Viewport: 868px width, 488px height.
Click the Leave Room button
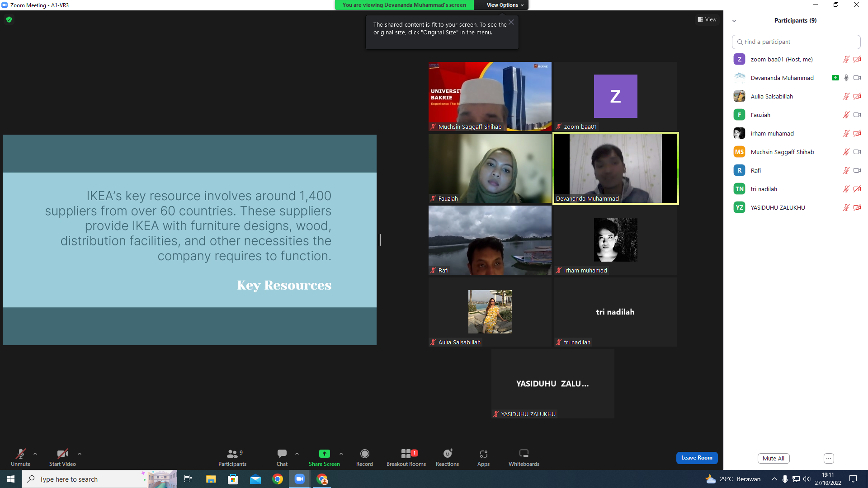tap(697, 458)
